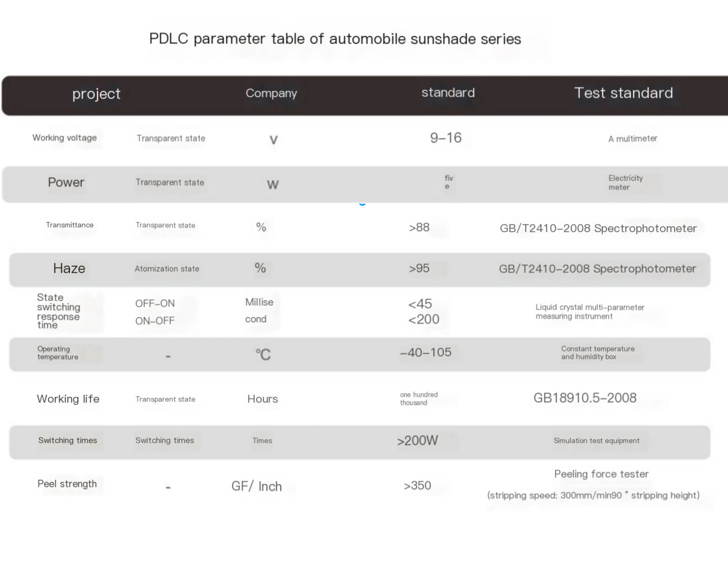This screenshot has width=728, height=568.
Task: Click the ">200W" switching times value
Action: click(417, 441)
